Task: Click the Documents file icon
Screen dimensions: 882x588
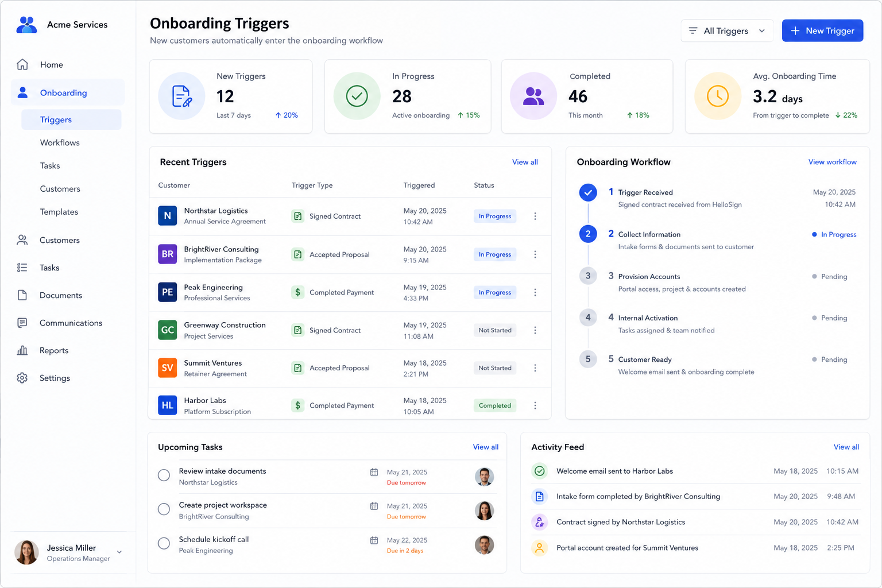Action: click(x=22, y=295)
